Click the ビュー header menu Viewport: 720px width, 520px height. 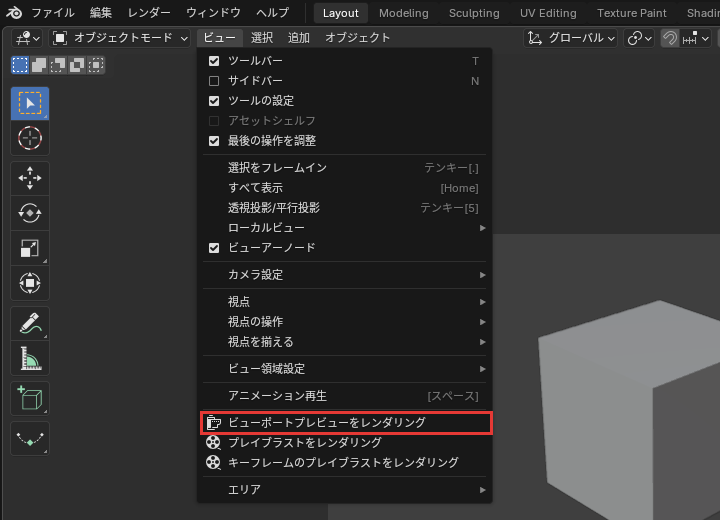click(x=219, y=38)
